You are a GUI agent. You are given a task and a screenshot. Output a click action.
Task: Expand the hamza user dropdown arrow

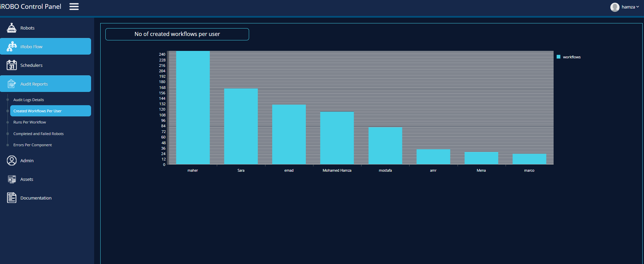point(638,7)
